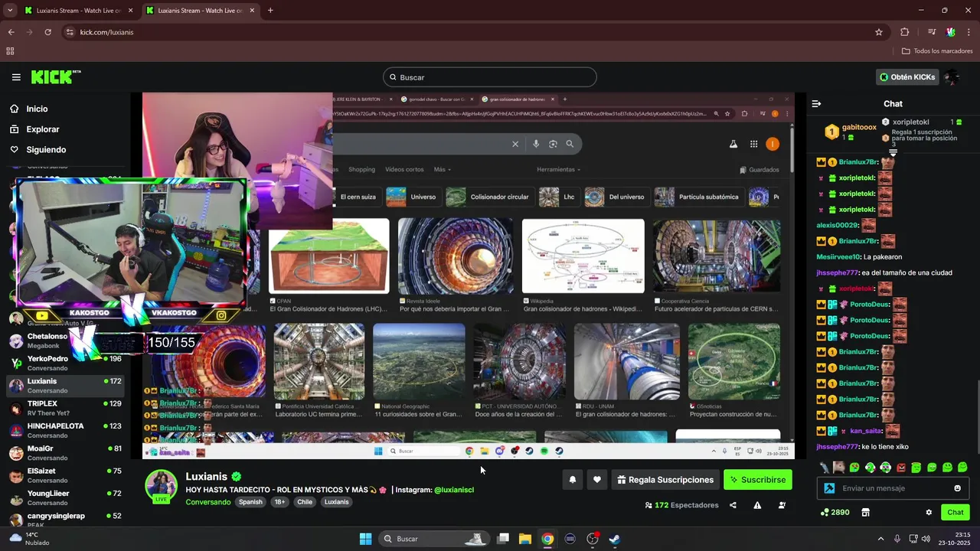Open ElSaizet channel in sidebar
The image size is (980, 551).
pos(65,475)
